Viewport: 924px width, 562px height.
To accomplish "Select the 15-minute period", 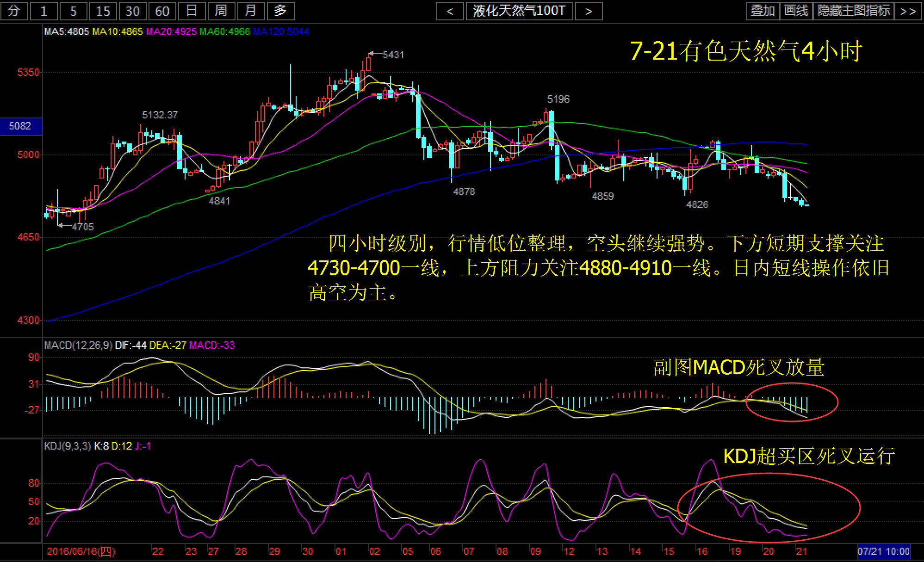I will pyautogui.click(x=103, y=11).
